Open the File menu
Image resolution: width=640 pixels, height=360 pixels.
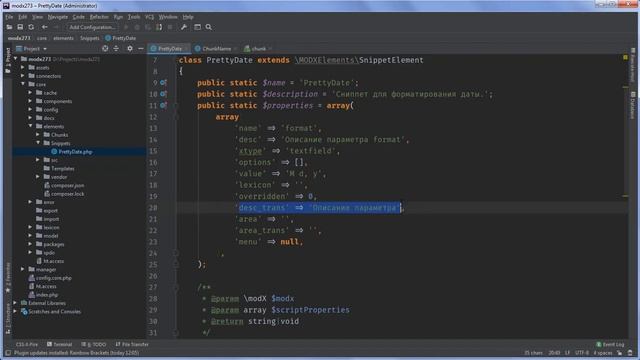(9, 17)
